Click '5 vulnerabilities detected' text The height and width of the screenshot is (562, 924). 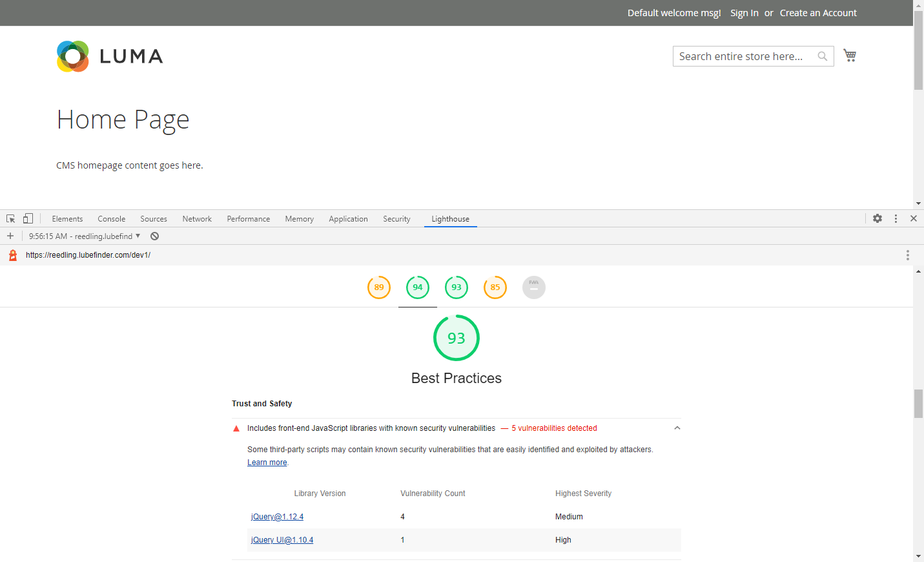[x=554, y=428]
